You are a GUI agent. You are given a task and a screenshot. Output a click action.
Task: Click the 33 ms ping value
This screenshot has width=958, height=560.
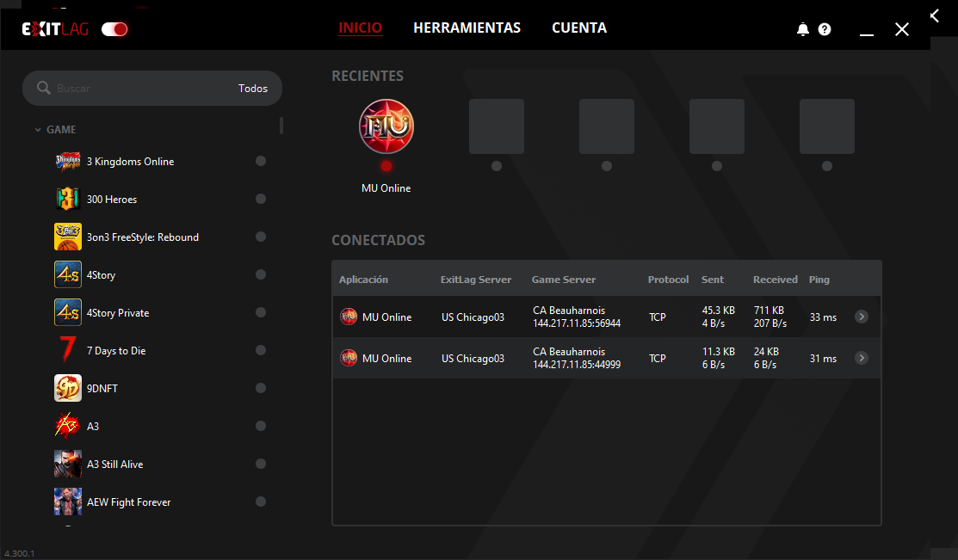tap(823, 317)
